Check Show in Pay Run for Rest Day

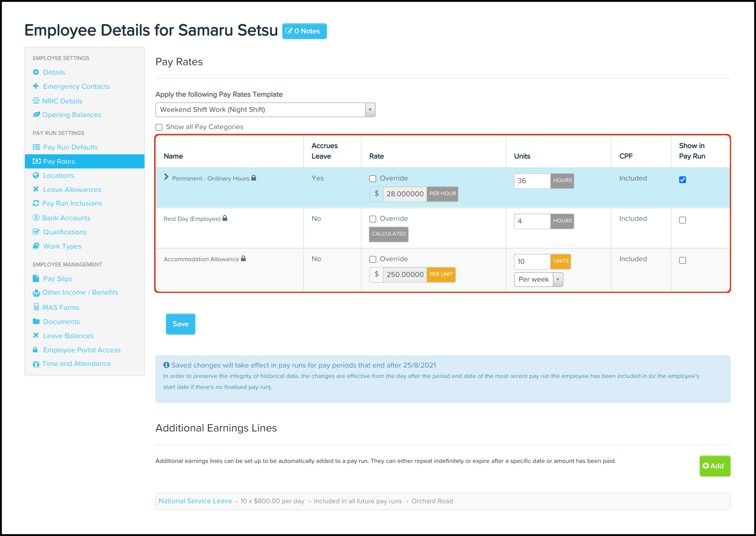pos(682,220)
